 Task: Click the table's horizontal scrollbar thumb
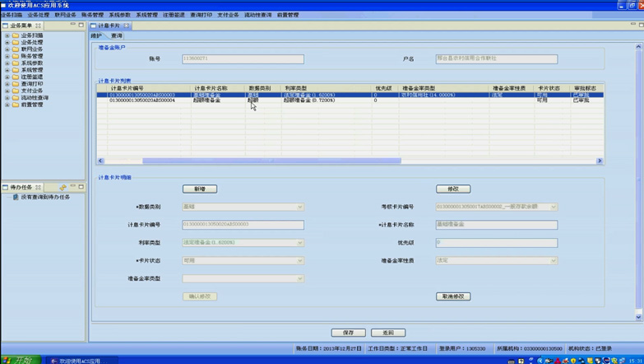point(271,161)
